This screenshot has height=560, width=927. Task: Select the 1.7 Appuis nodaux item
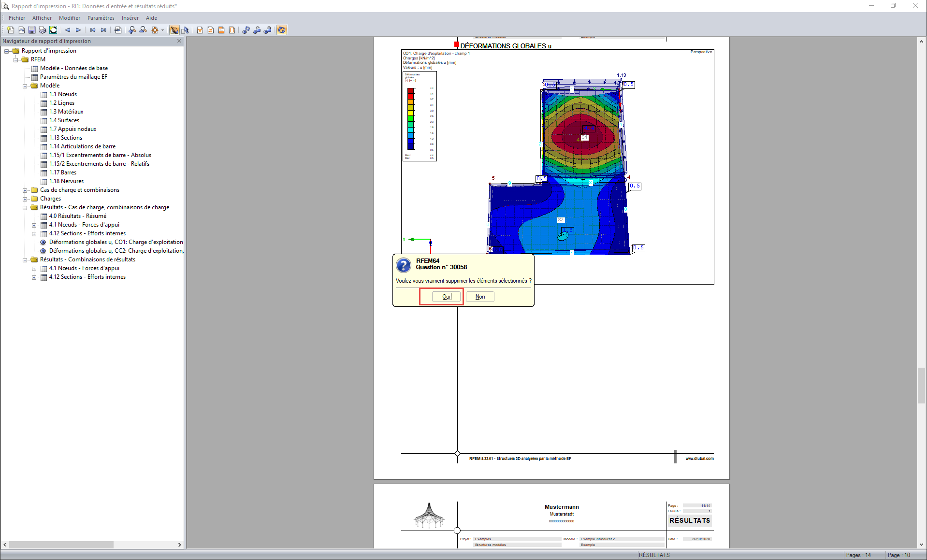pos(72,129)
